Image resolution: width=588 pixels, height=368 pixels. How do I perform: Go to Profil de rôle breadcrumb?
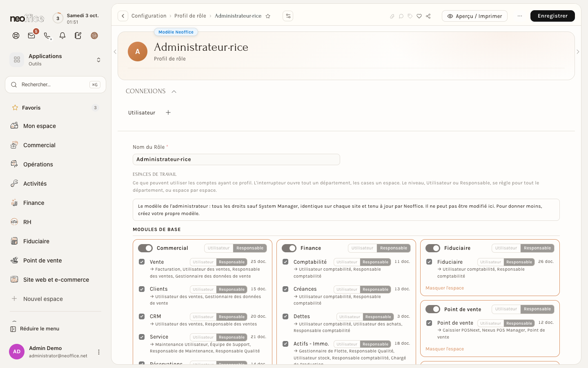190,16
